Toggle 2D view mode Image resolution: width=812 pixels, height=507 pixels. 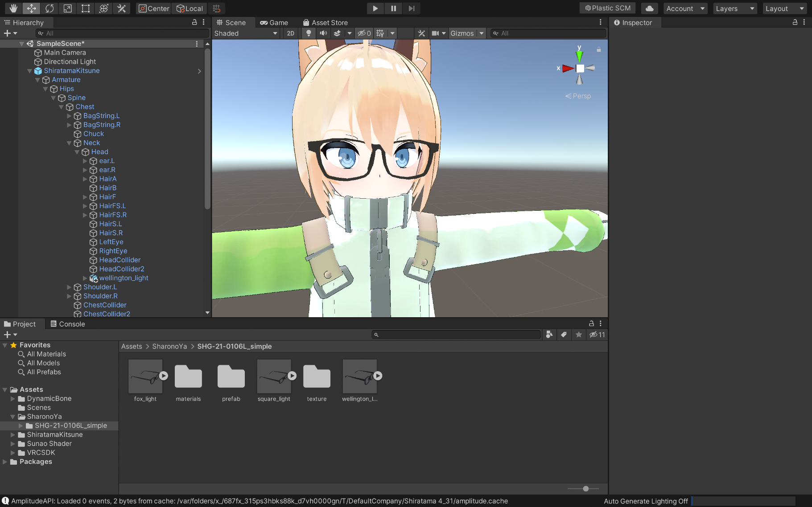point(291,33)
